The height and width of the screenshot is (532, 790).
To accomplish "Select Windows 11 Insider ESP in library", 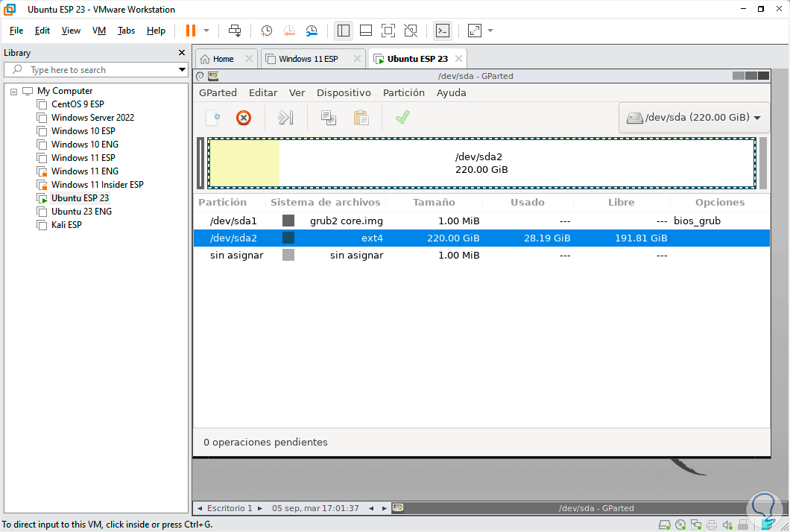I will click(x=97, y=184).
